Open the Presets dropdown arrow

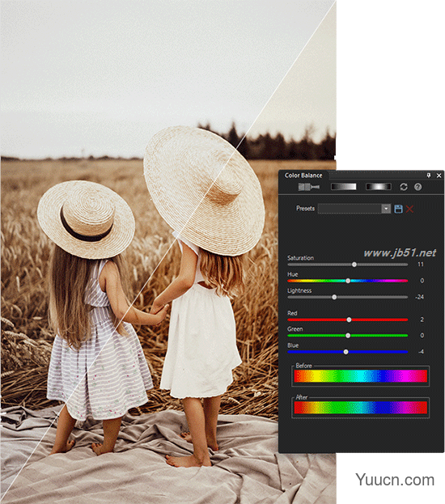click(386, 209)
